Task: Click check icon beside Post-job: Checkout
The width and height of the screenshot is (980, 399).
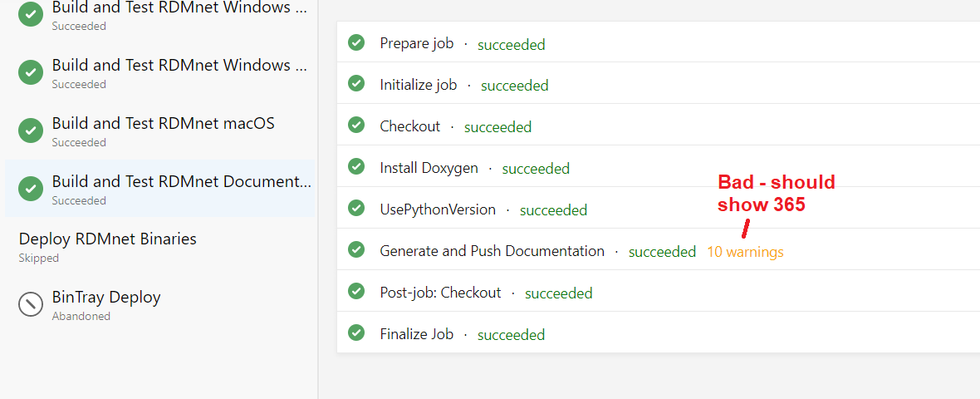Action: pyautogui.click(x=356, y=292)
